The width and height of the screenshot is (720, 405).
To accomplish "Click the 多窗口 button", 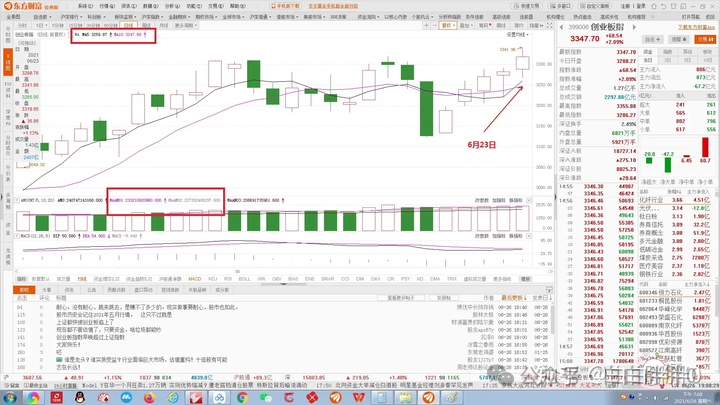I will (x=560, y=6).
